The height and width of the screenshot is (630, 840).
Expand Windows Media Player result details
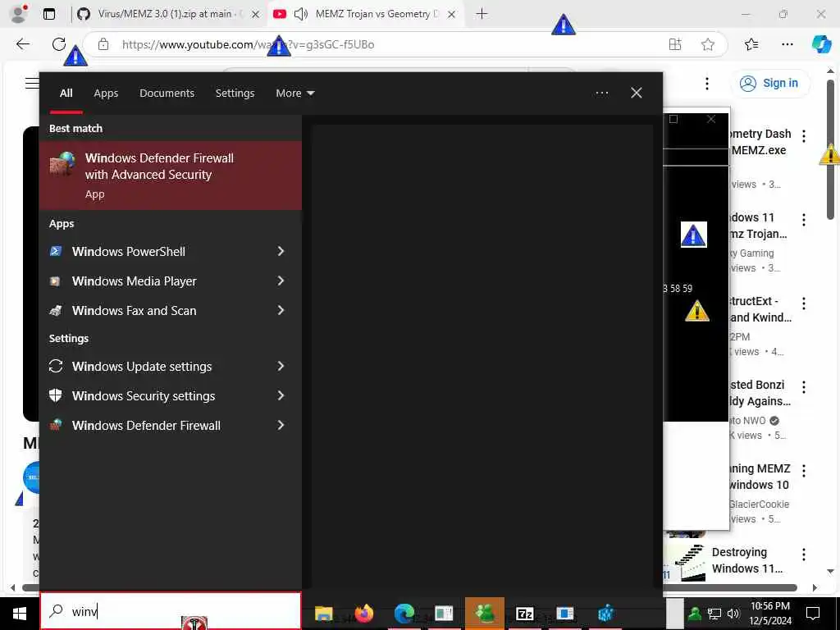click(x=281, y=281)
